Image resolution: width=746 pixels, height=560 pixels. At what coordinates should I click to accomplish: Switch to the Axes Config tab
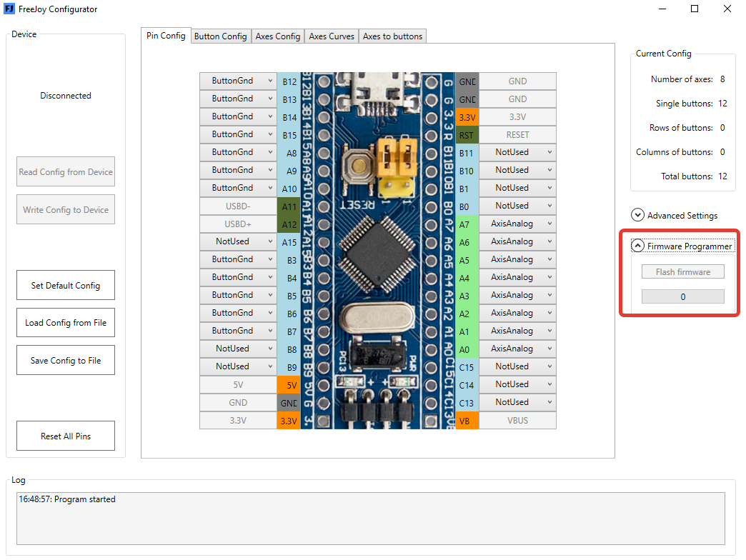[278, 36]
